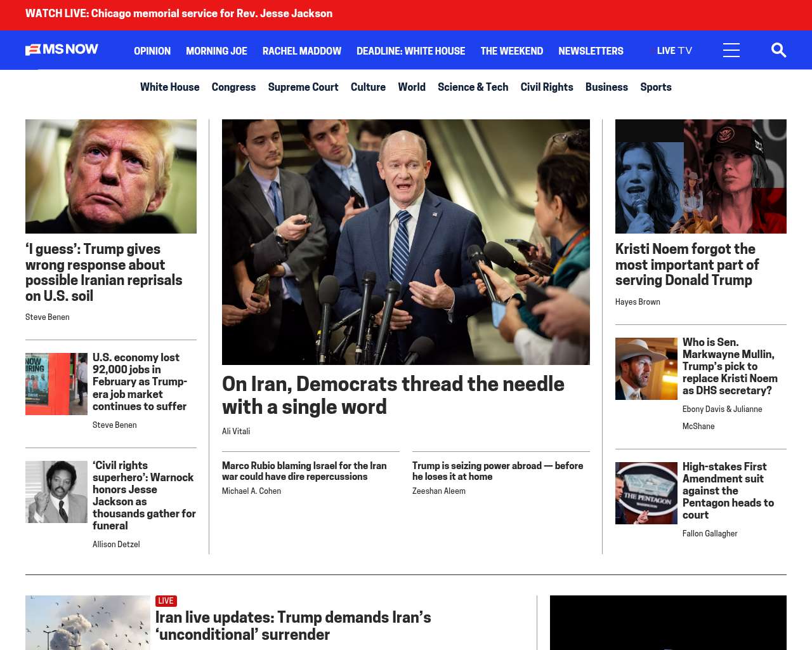
Task: Read Marco Rubio blaming Israel story
Action: (304, 471)
